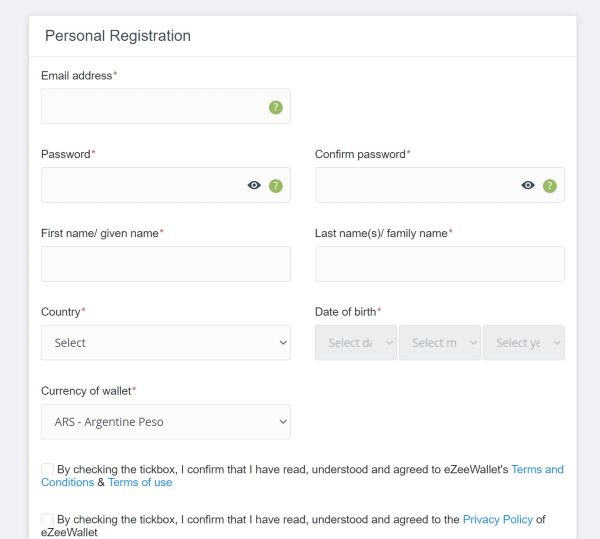Screen dimensions: 600x539
Task: Reveal confirm password via eye icon
Action: point(528,185)
